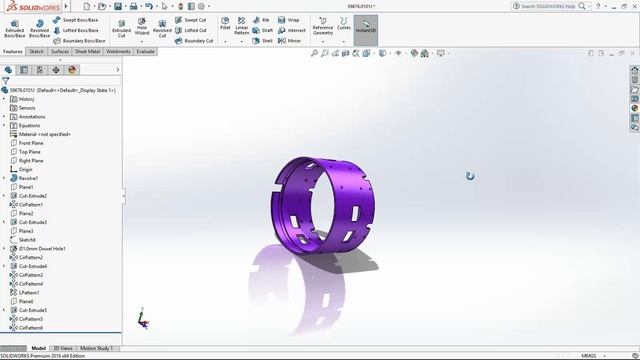Viewport: 640px width, 360px height.
Task: Open the 3D Views bottom tab
Action: 63,348
